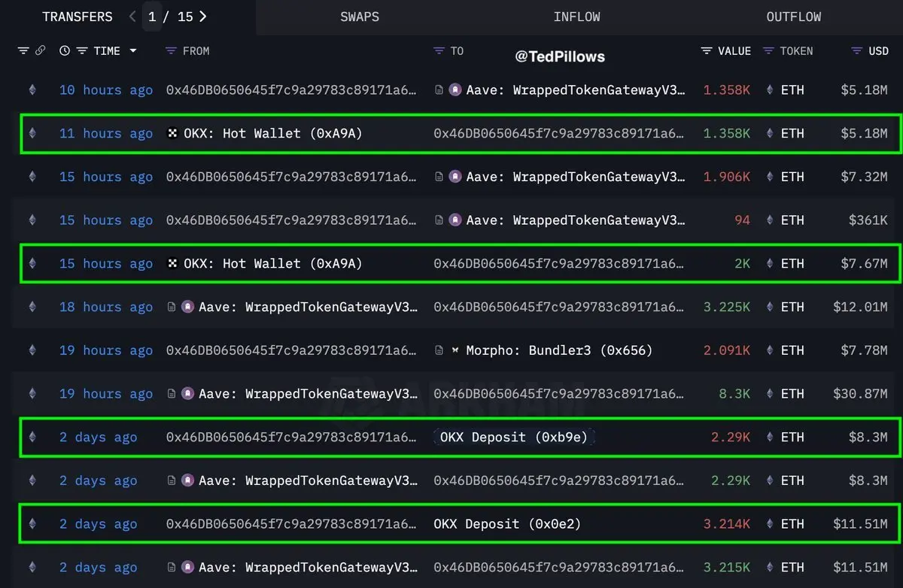The width and height of the screenshot is (903, 588).
Task: Click the Ethereum chain icon on the 11 hours ago row
Action: 32,134
